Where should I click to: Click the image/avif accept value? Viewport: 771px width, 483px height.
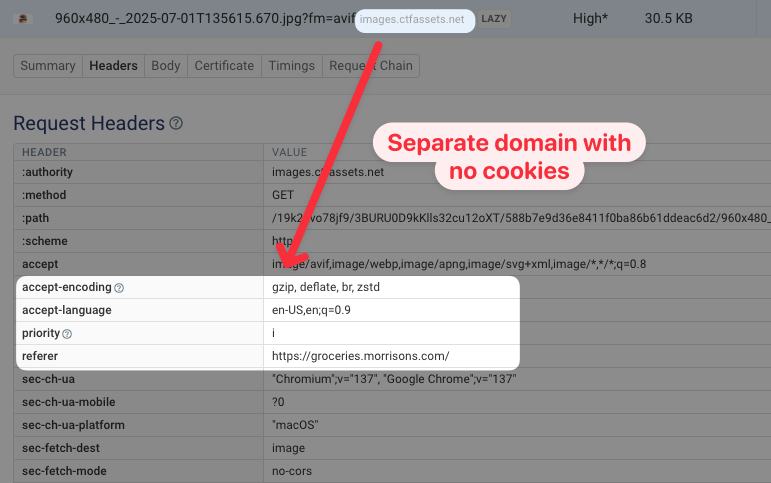[x=459, y=264]
